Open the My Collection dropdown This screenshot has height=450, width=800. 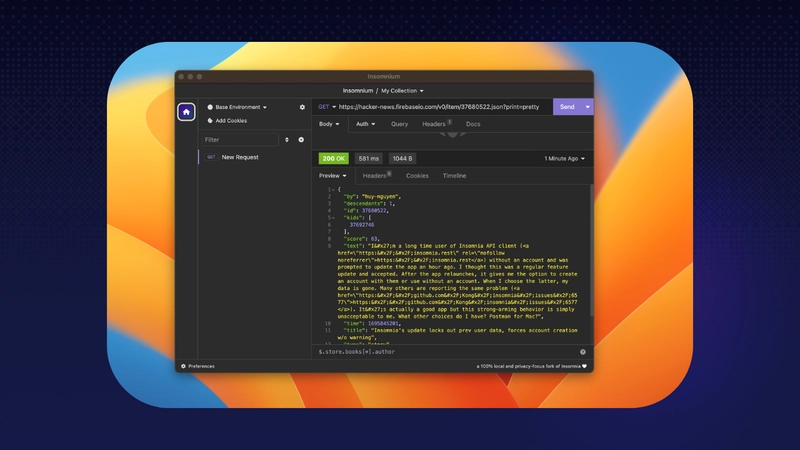[402, 90]
